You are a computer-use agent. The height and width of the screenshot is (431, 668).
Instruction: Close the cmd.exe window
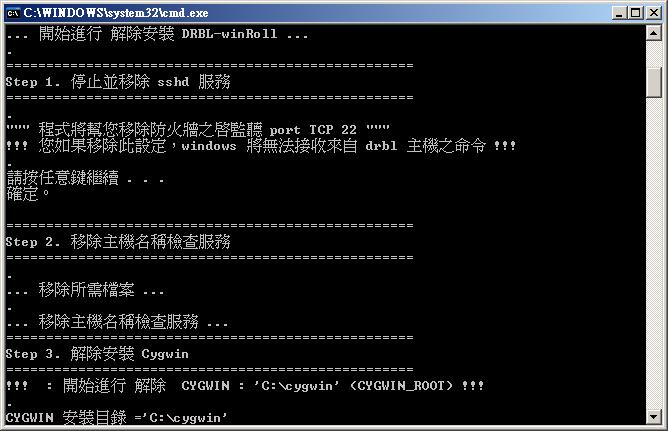tap(654, 13)
